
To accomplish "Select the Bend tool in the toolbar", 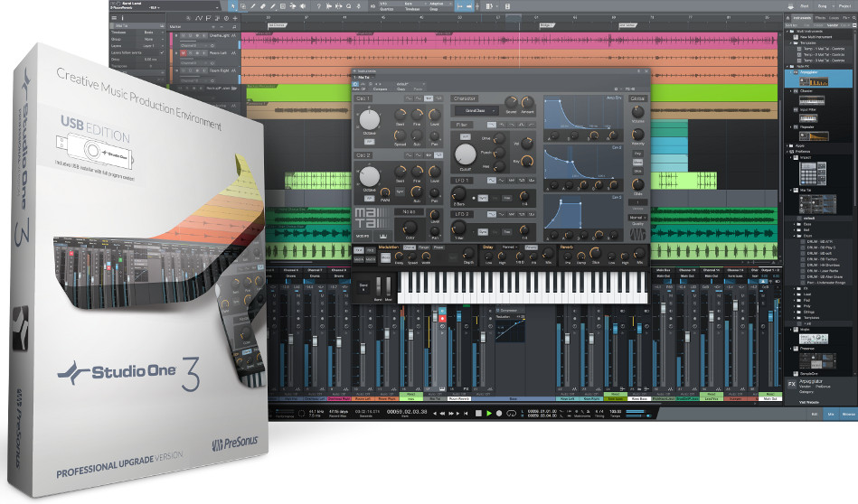I will click(x=292, y=6).
